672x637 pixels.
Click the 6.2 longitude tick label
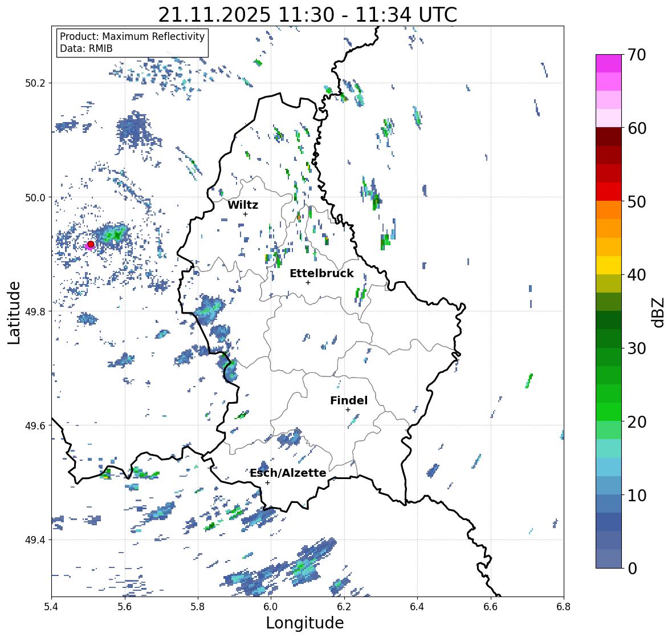[x=344, y=607]
